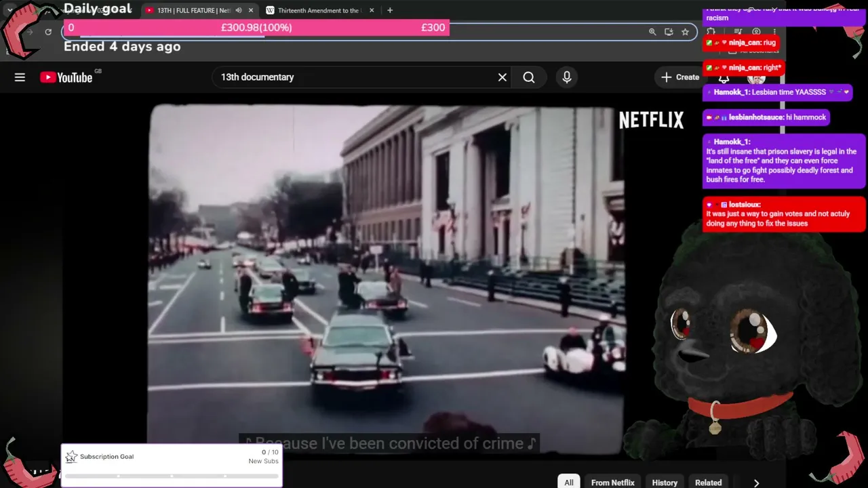The height and width of the screenshot is (488, 868).
Task: Open YouTube notifications bell
Action: (724, 78)
